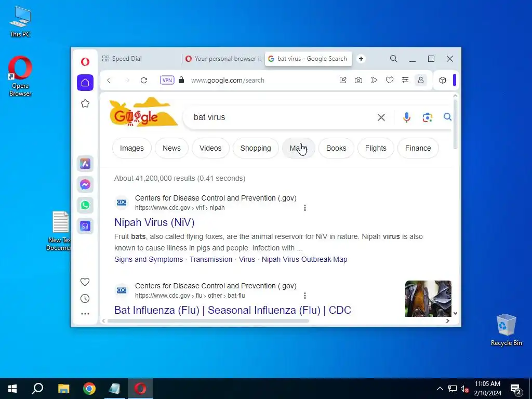Open the send/flow arrow icon
532x399 pixels.
click(374, 80)
